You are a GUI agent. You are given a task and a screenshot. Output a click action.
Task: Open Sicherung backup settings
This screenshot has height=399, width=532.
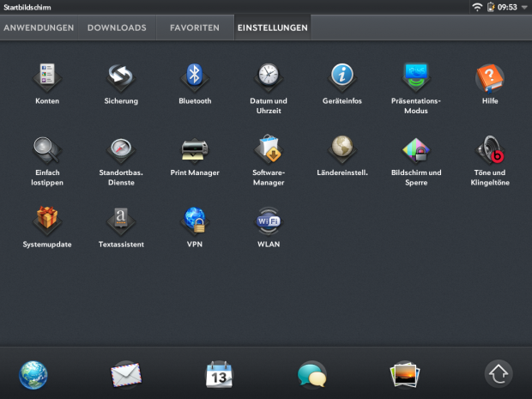click(x=119, y=77)
